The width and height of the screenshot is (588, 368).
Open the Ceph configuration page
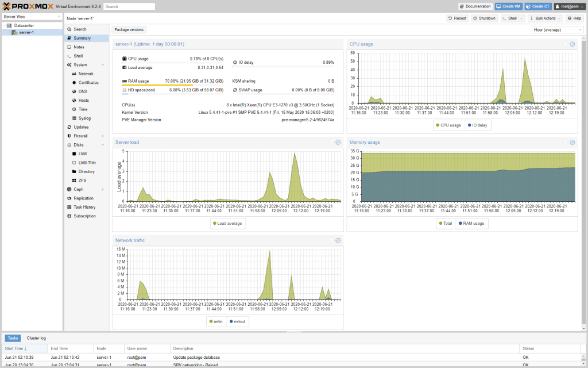coord(79,189)
